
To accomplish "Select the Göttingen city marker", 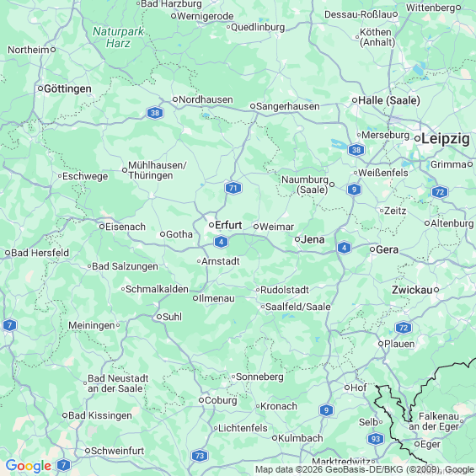I will coord(40,88).
